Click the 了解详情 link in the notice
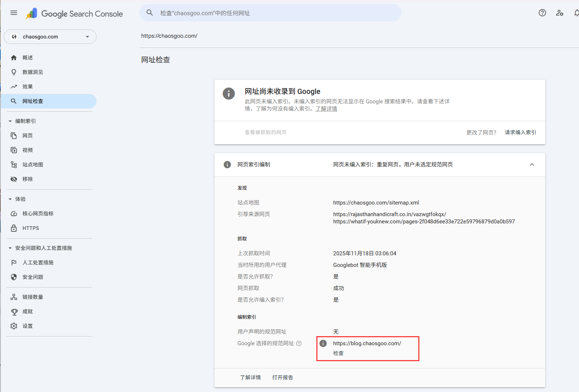 point(326,109)
